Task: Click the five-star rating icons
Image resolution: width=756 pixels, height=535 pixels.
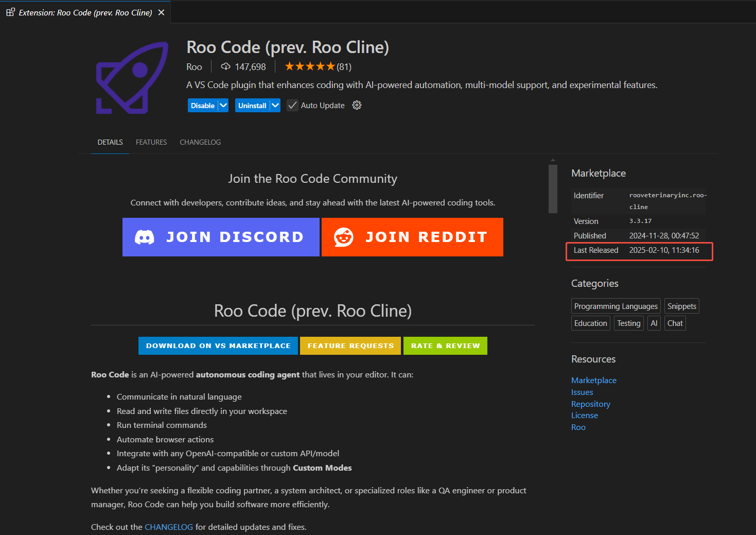Action: coord(309,66)
